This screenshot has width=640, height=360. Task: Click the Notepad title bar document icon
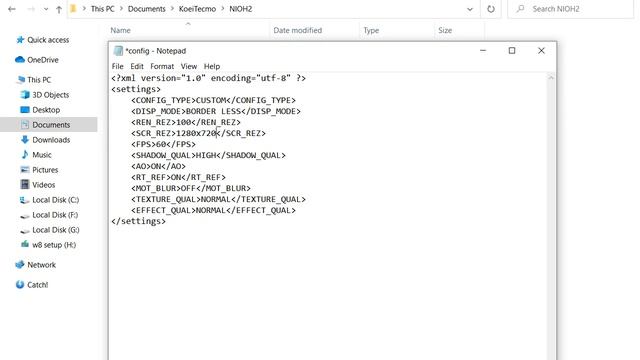[x=118, y=51]
